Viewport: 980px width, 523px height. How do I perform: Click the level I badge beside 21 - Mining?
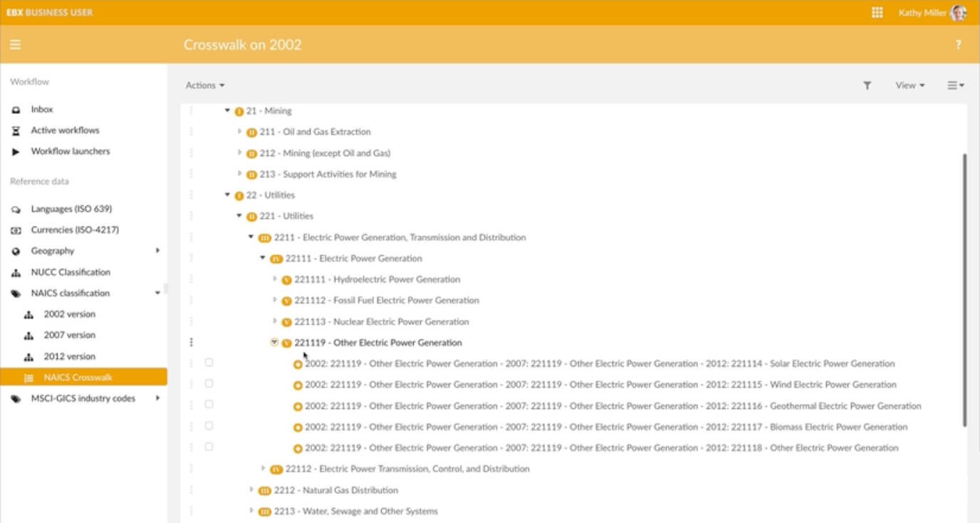pos(239,112)
